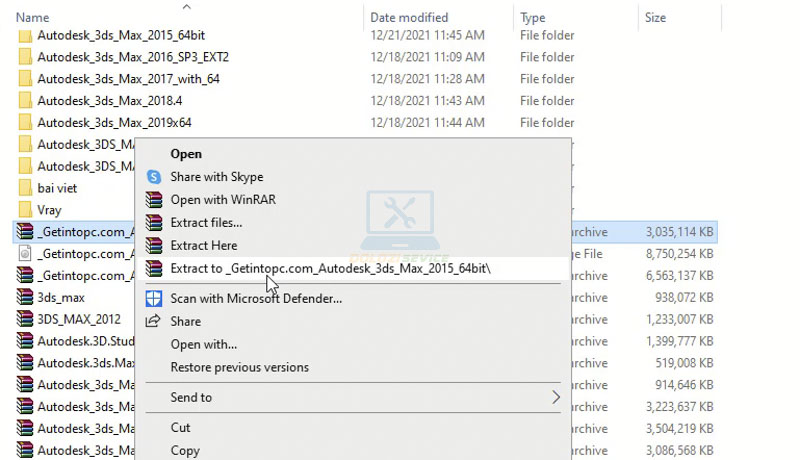This screenshot has height=460, width=800.
Task: Click the size value 1,399,777 KB
Action: (x=680, y=341)
